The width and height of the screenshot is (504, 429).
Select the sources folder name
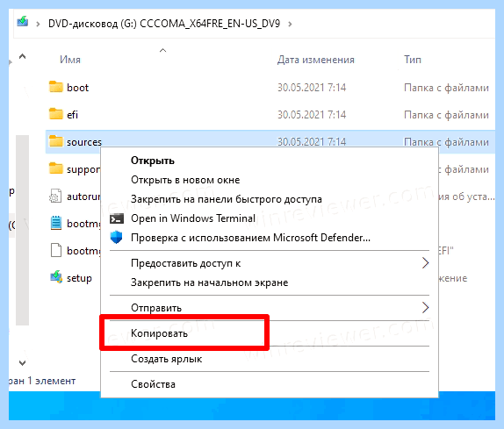pos(84,142)
